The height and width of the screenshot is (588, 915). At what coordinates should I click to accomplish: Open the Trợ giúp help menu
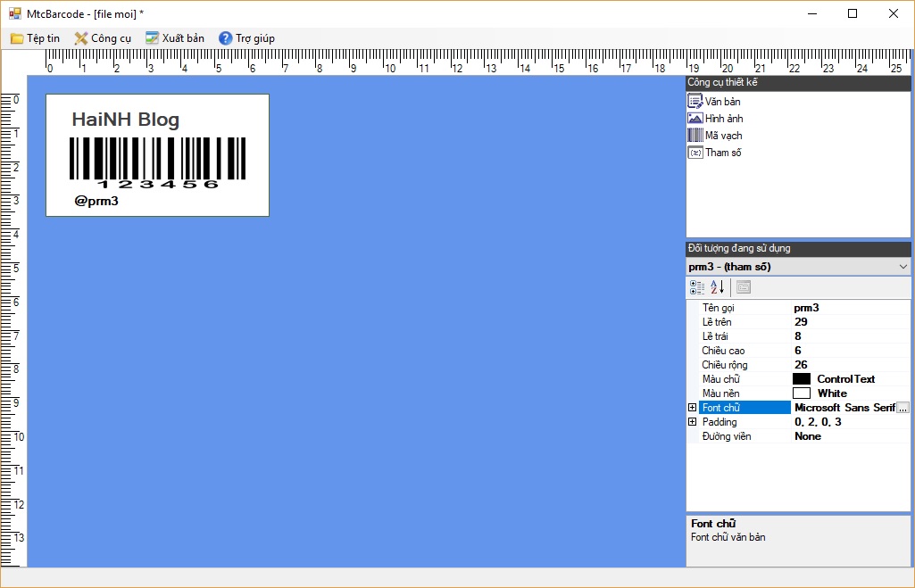pyautogui.click(x=247, y=38)
